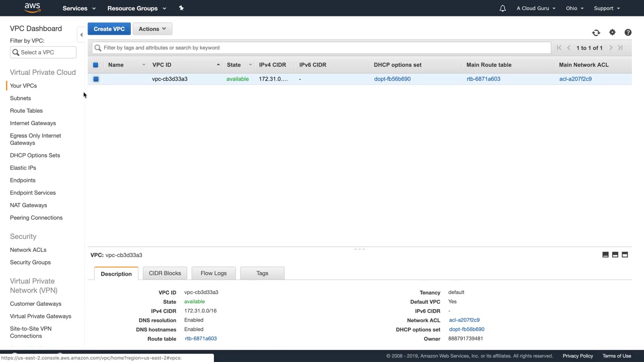Open the Name column filter arrow
Screen dimensions: 644x362
click(143, 65)
